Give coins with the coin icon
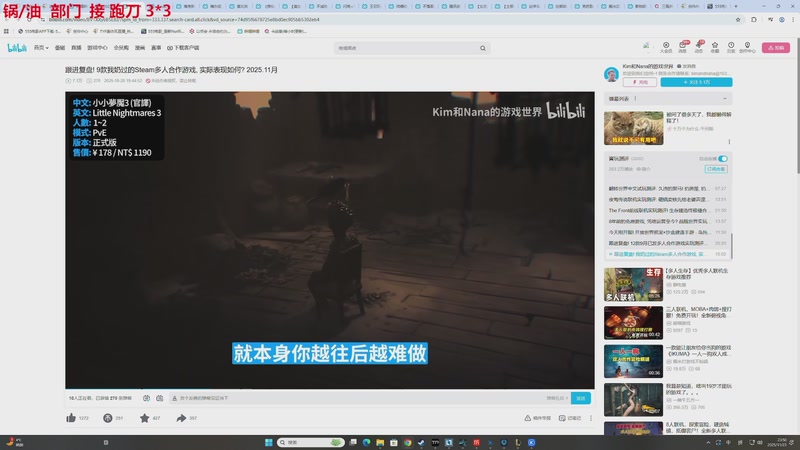 click(108, 418)
